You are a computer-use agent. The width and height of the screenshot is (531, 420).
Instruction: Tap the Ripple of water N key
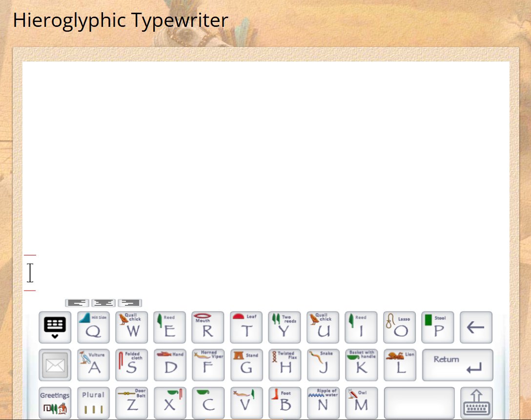click(323, 403)
